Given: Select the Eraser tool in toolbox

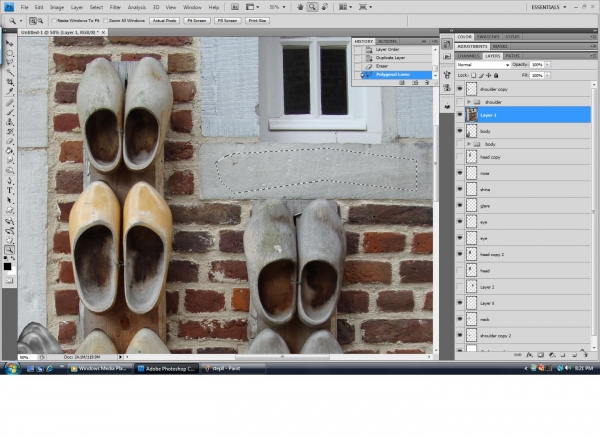Looking at the screenshot, I should (x=10, y=141).
